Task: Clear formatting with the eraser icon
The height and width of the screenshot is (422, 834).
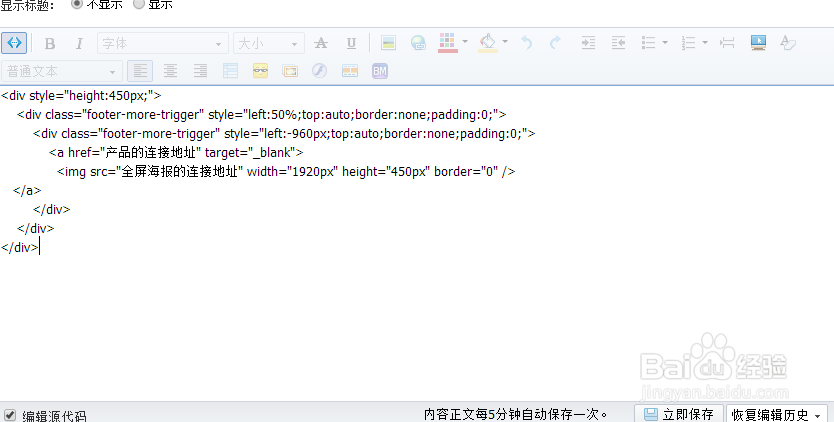Action: click(x=788, y=43)
